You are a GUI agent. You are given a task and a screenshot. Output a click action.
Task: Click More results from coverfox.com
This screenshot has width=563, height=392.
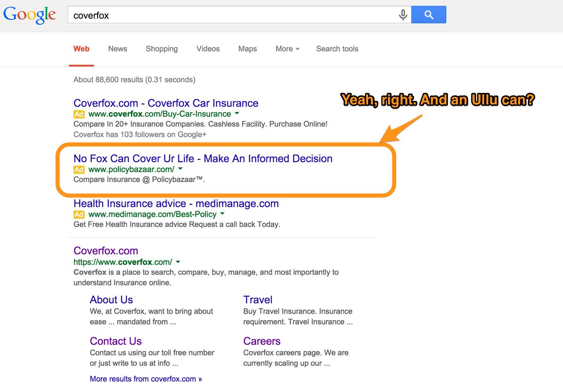tap(146, 378)
